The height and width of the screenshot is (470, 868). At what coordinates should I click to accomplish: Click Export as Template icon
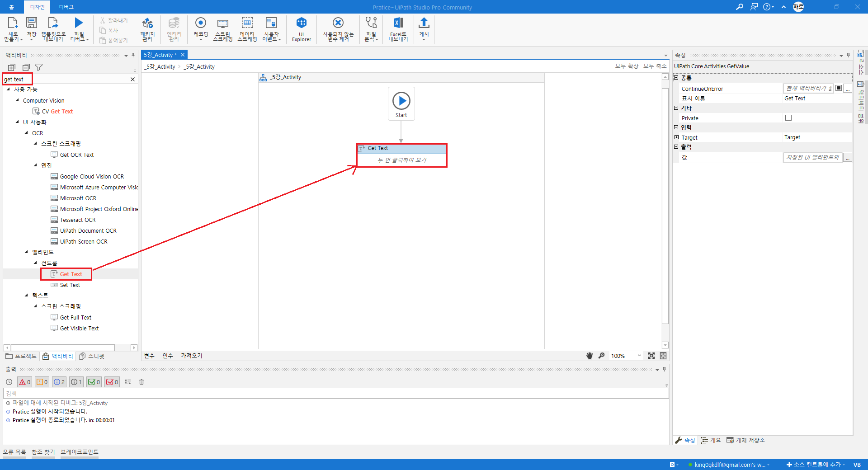(x=53, y=23)
